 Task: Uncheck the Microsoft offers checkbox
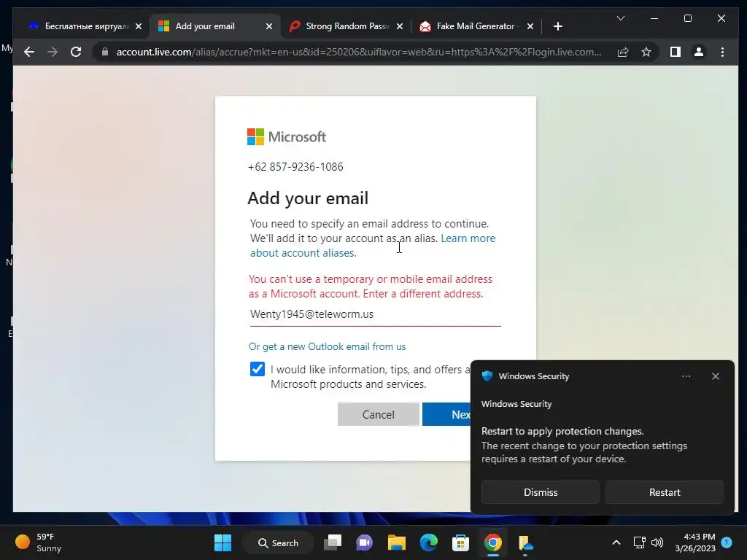pyautogui.click(x=258, y=369)
